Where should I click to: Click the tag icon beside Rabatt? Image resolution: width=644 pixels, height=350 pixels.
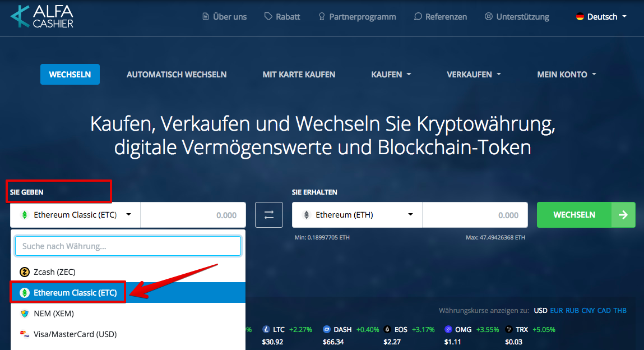(268, 16)
